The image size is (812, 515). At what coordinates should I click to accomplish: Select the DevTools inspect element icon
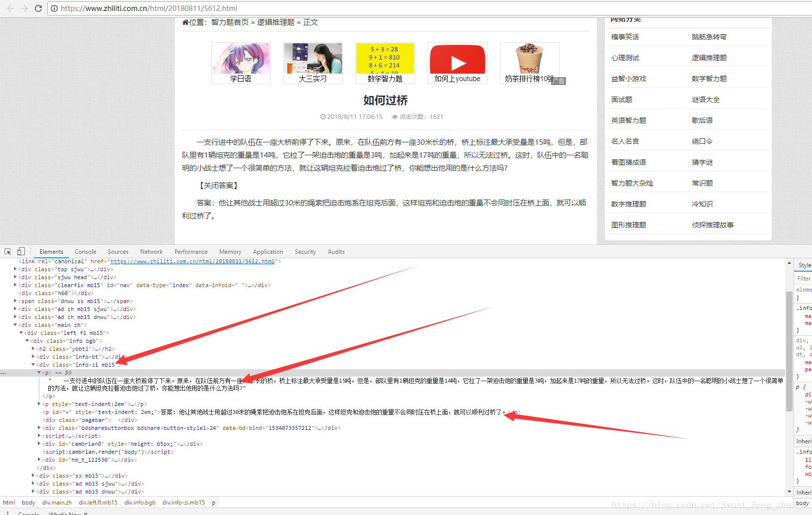point(7,252)
